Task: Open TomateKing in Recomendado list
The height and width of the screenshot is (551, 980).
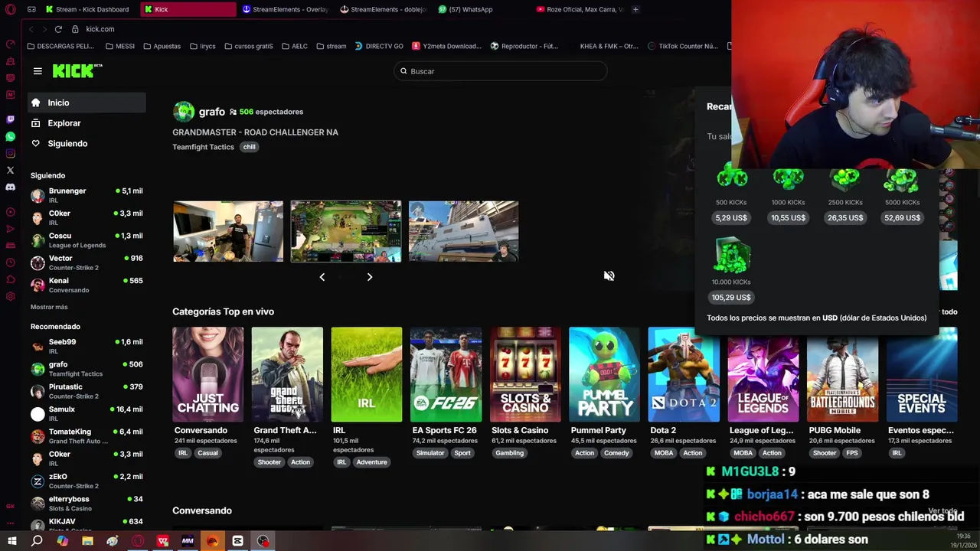Action: [87, 436]
